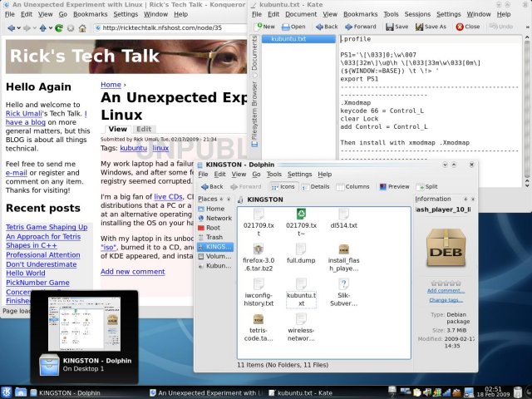The image size is (532, 399).
Task: Click the kubuntu.txt - Kate taskbar entry
Action: (x=301, y=393)
